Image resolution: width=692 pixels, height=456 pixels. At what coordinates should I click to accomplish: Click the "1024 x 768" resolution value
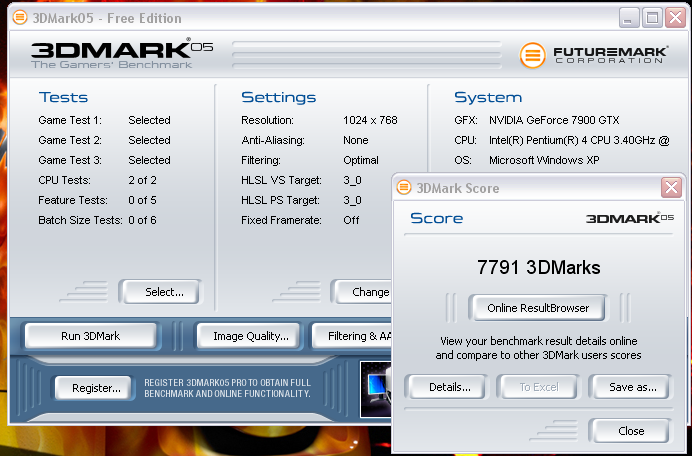(x=370, y=120)
